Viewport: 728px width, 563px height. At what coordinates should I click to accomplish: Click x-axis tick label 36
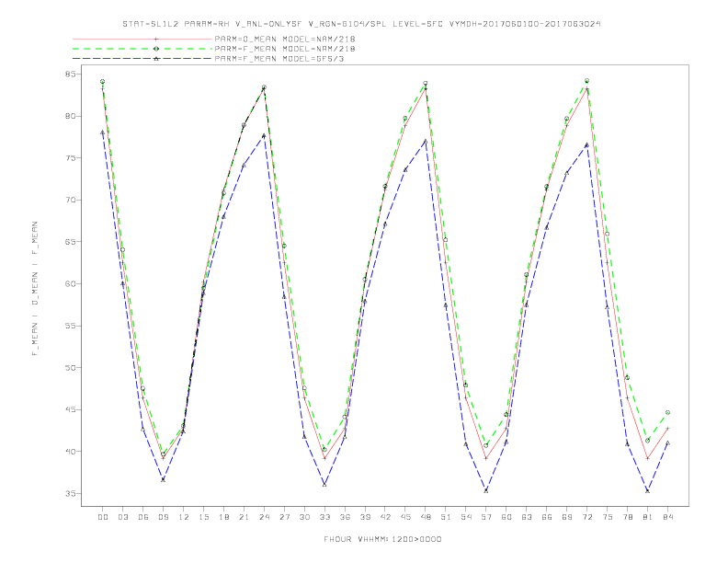[345, 517]
